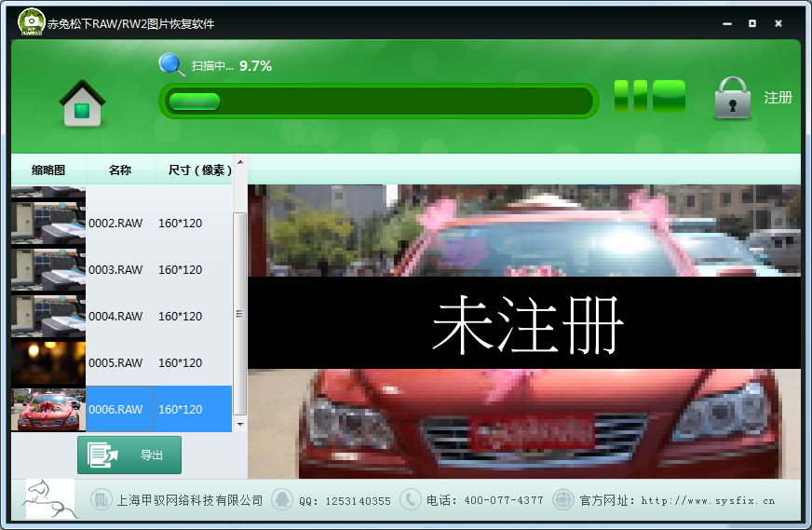Click the 导出 export button
This screenshot has width=812, height=530.
click(x=129, y=455)
